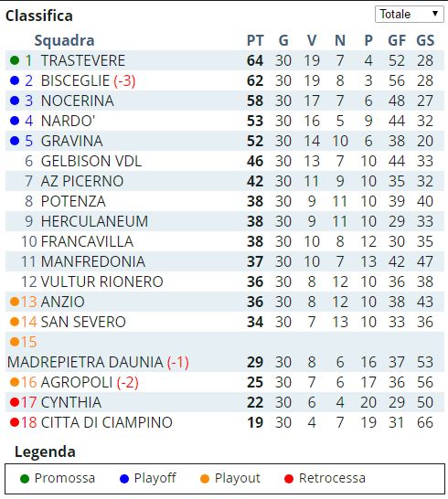Open the Totale dropdown selector
Image resolution: width=448 pixels, height=499 pixels.
coord(410,15)
